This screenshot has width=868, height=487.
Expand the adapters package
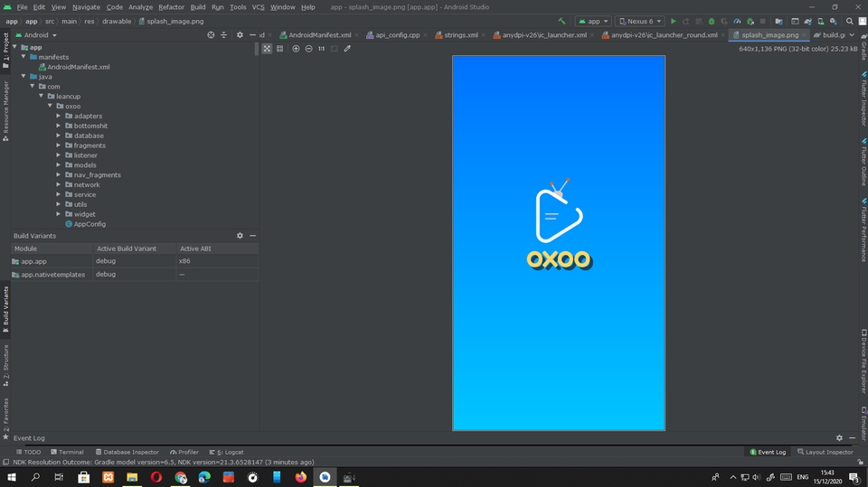(59, 117)
